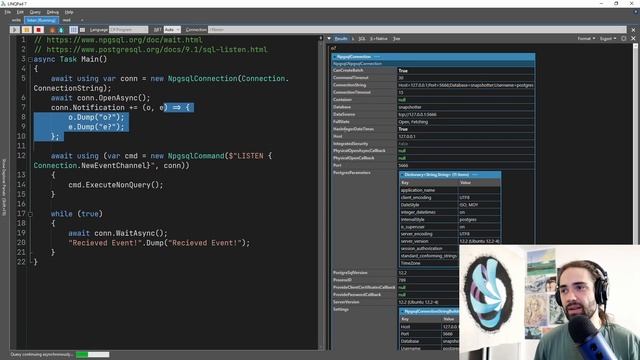Collapse the Main method at line 3
The image size is (640, 360).
point(30,60)
